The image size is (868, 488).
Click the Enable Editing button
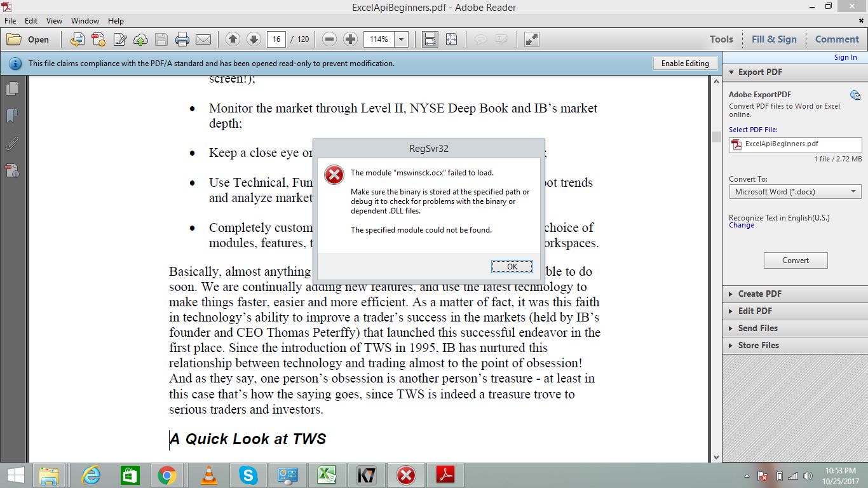[685, 64]
